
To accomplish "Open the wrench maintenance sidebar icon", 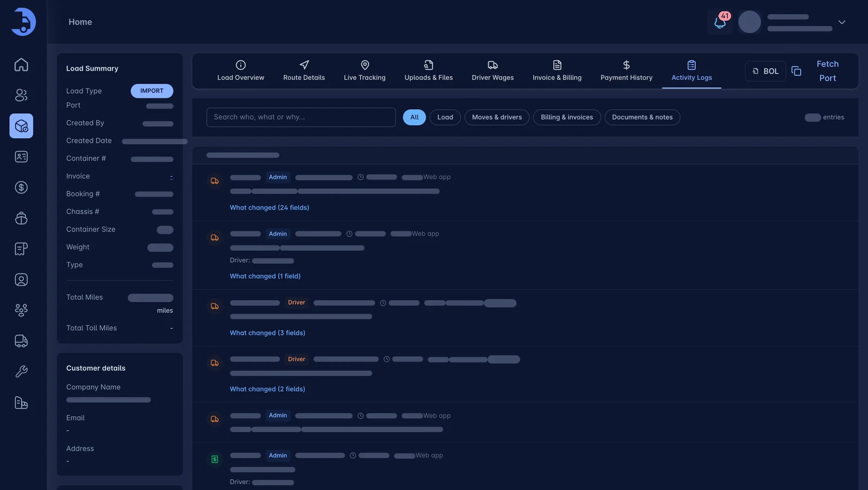I will [x=21, y=372].
